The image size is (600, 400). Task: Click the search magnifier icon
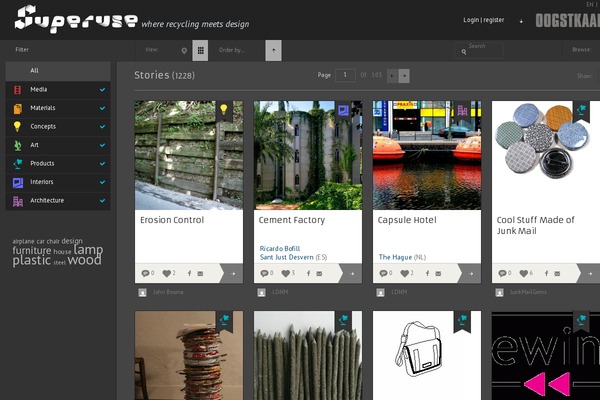[464, 52]
